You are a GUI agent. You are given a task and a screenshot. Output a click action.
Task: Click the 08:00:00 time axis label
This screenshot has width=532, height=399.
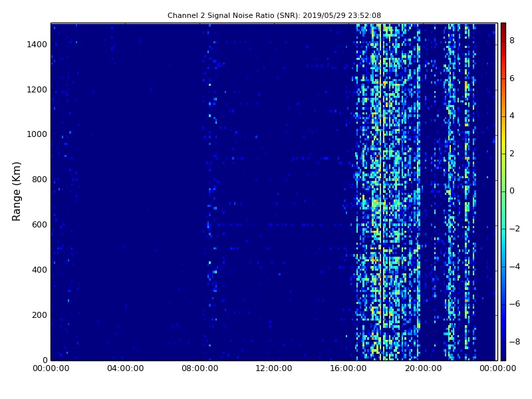(200, 368)
